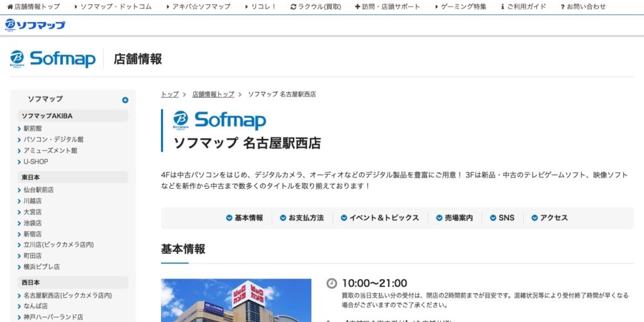The width and height of the screenshot is (644, 322).
Task: Open 名古屋駅西店(ビックカメラ店内) in sidebar
Action: point(68,296)
